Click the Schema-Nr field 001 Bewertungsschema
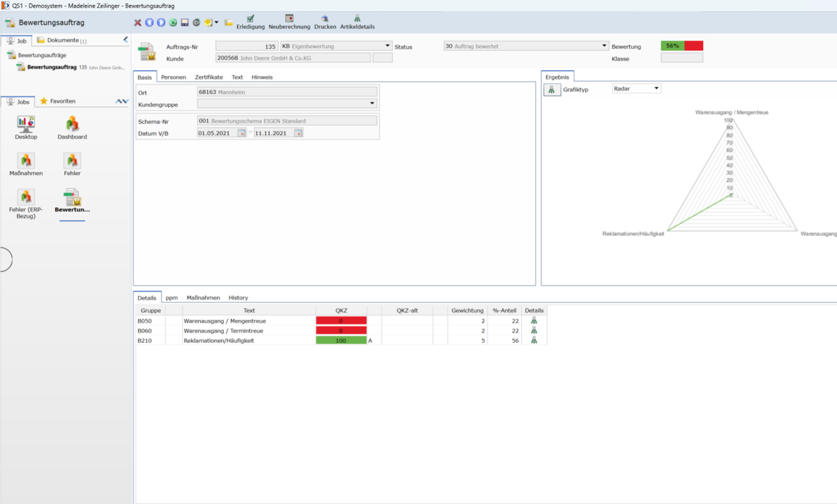The width and height of the screenshot is (837, 504). pyautogui.click(x=287, y=121)
